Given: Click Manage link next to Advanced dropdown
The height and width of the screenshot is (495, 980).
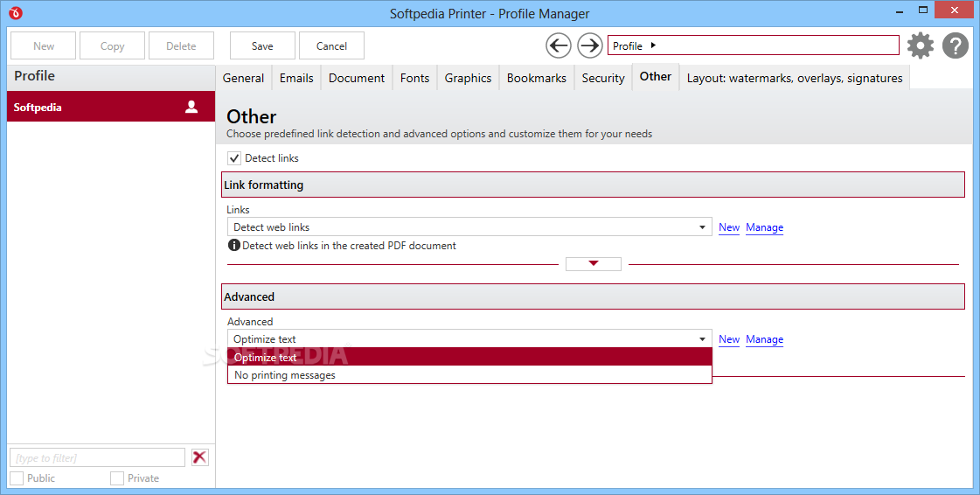Looking at the screenshot, I should tap(764, 339).
